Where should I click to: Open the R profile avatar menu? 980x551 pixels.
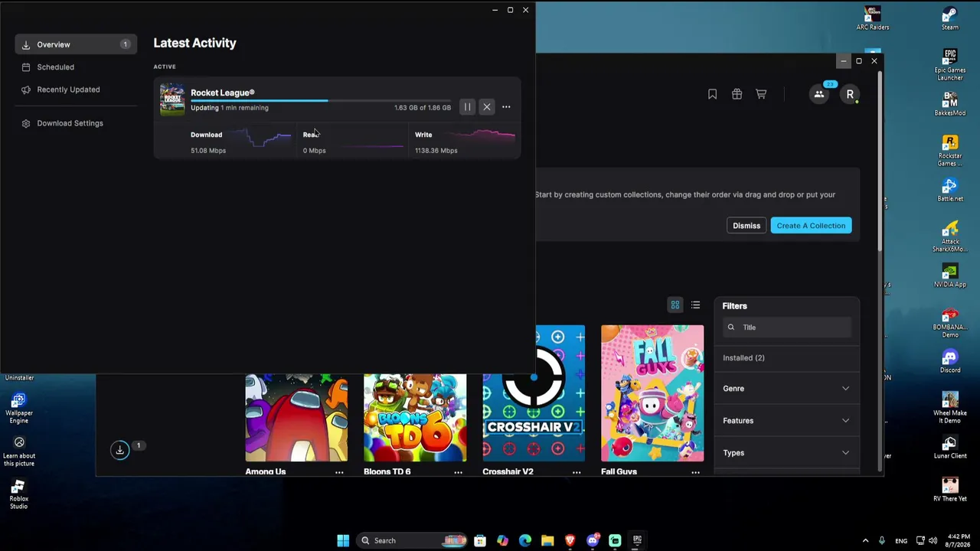click(x=850, y=94)
